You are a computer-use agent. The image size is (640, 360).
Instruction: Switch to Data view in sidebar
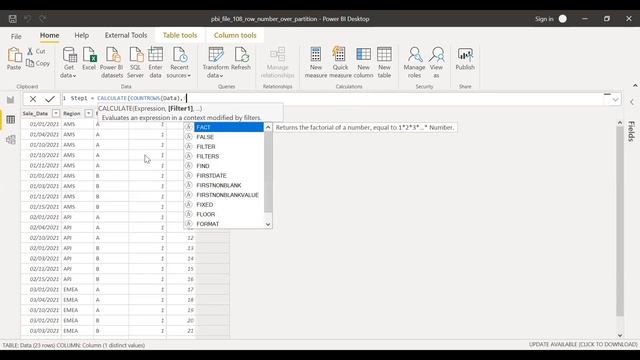(11, 120)
